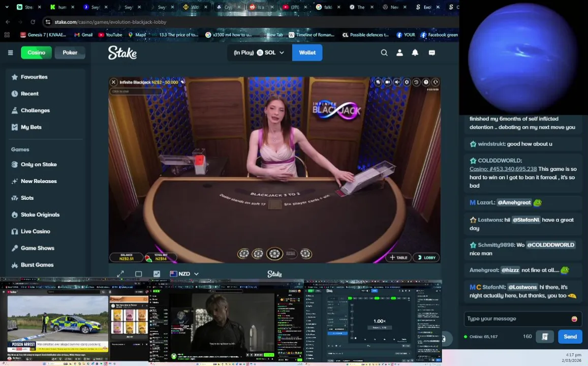This screenshot has width=588, height=366.
Task: Open site information icon in address bar
Action: pos(48,22)
